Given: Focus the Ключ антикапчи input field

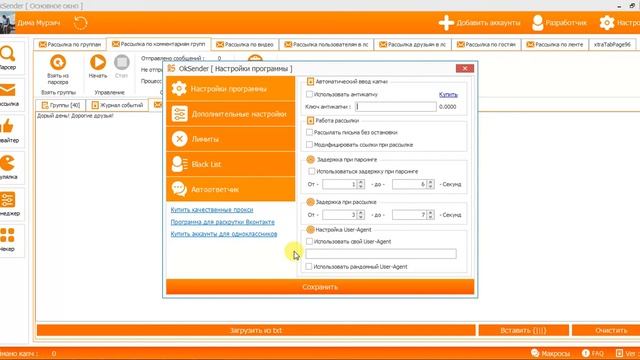Looking at the screenshot, I should pyautogui.click(x=396, y=107).
